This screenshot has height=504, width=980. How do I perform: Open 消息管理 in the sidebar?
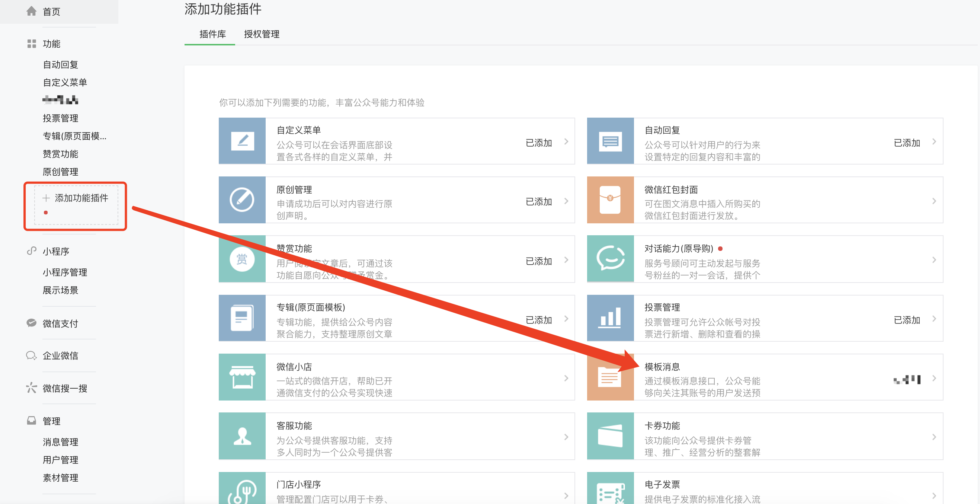pyautogui.click(x=61, y=442)
